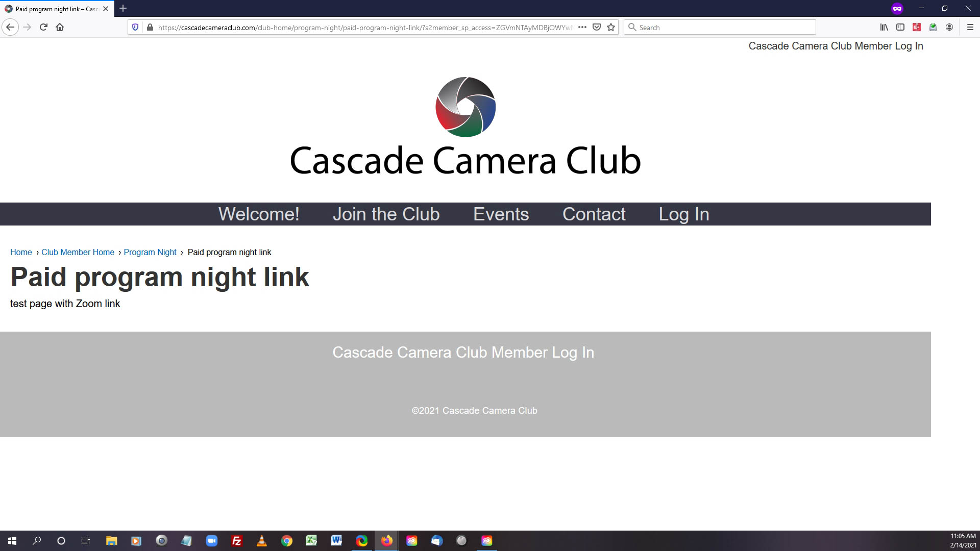980x551 pixels.
Task: Open Join the Club menu item
Action: coord(386,214)
